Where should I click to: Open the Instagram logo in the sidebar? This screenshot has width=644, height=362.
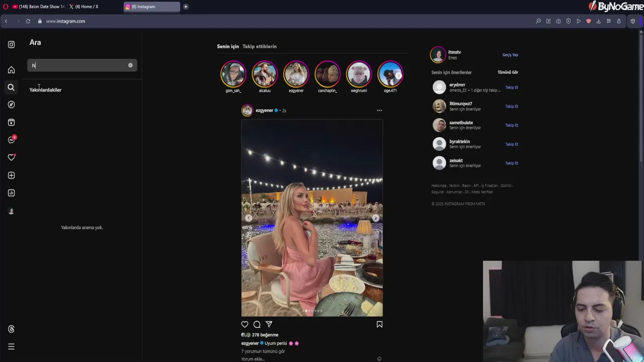click(x=11, y=44)
